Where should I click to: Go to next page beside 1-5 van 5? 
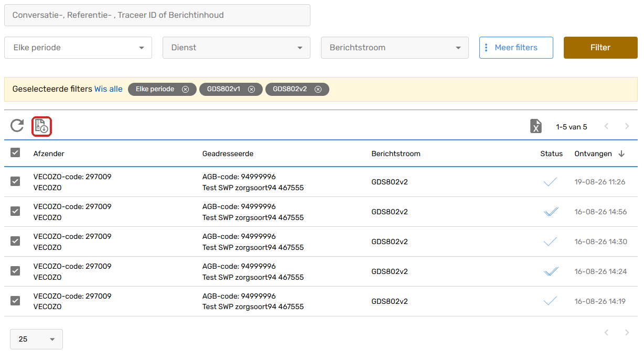coord(627,126)
